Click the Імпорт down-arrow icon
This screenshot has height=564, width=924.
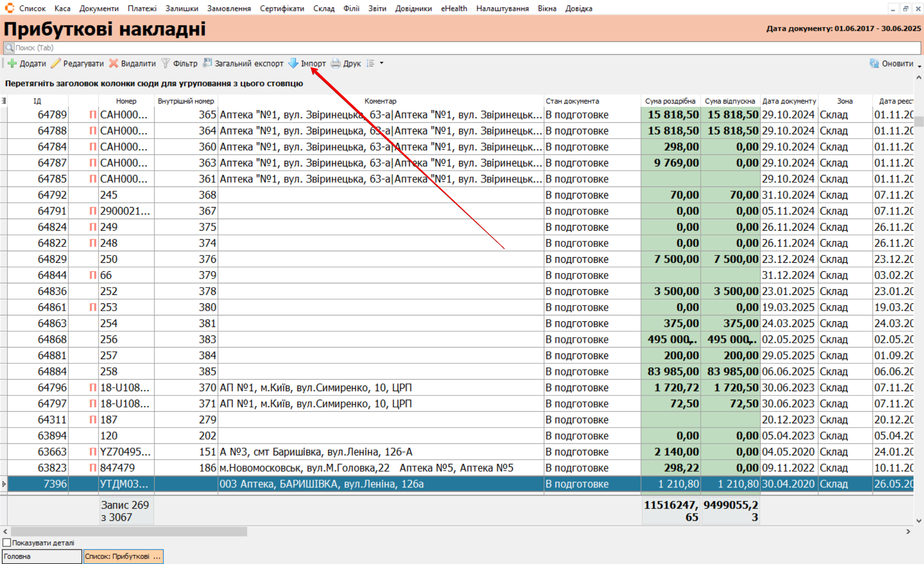[x=294, y=63]
